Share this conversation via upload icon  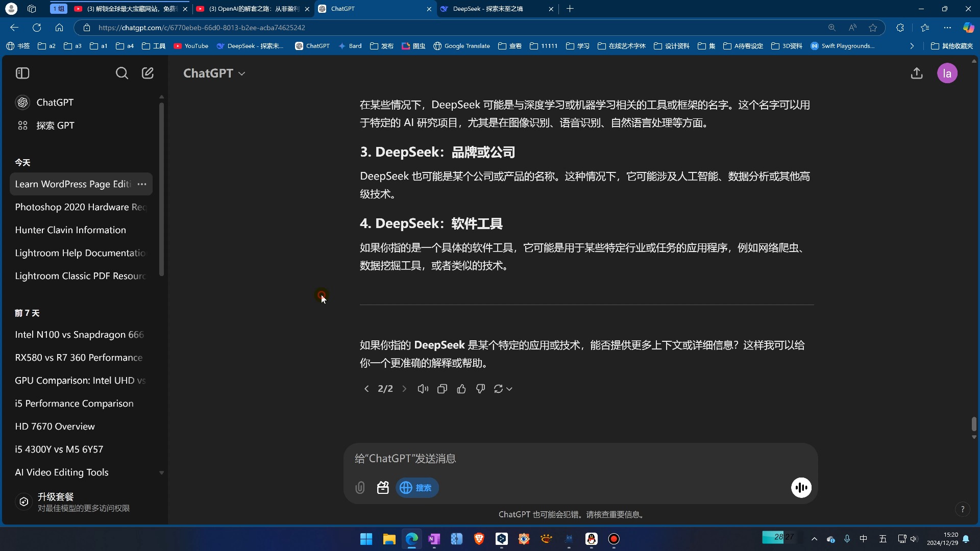coord(917,73)
